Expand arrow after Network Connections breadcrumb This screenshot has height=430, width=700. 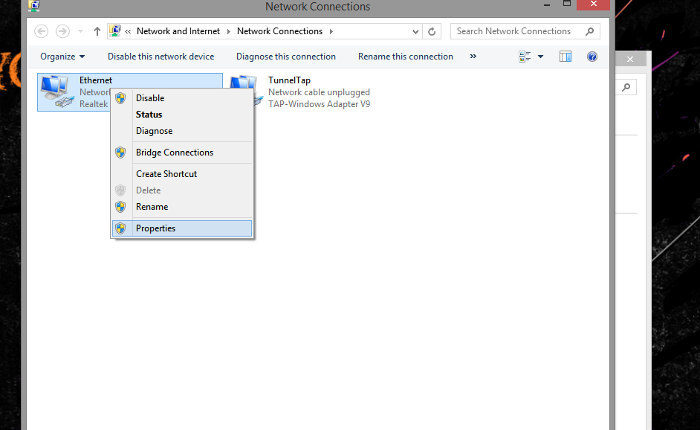(x=331, y=31)
